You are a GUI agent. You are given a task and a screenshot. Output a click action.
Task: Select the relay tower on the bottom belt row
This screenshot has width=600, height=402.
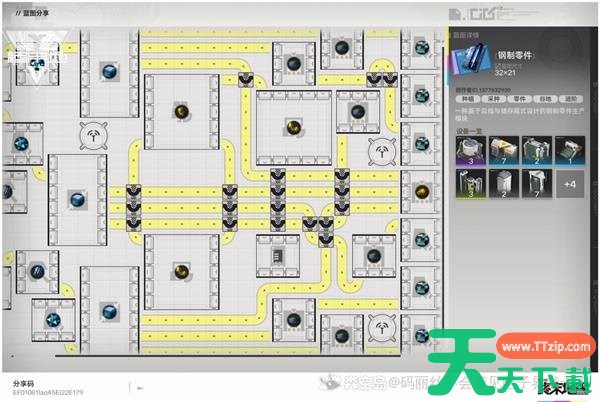click(381, 328)
